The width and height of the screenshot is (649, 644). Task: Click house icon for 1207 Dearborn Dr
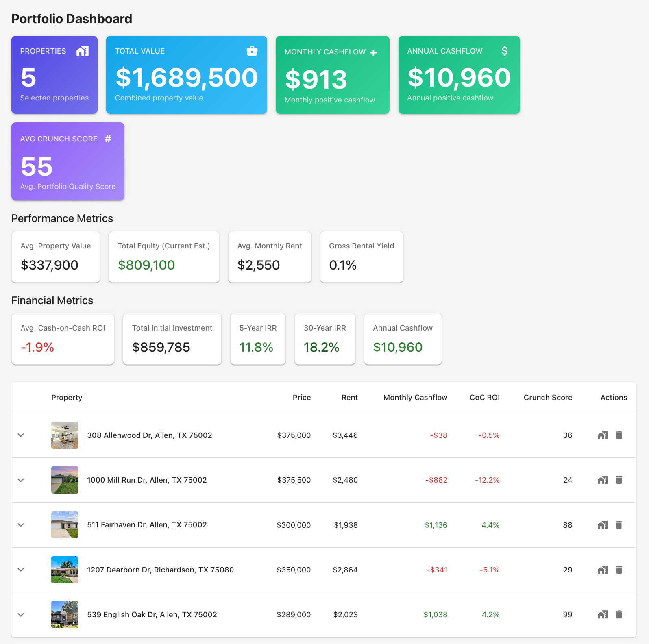pos(603,570)
